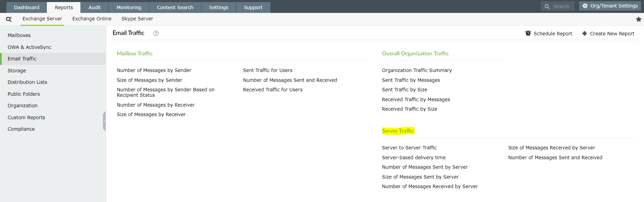The width and height of the screenshot is (644, 202).
Task: Click the favorites star icon
Action: pyautogui.click(x=639, y=19)
